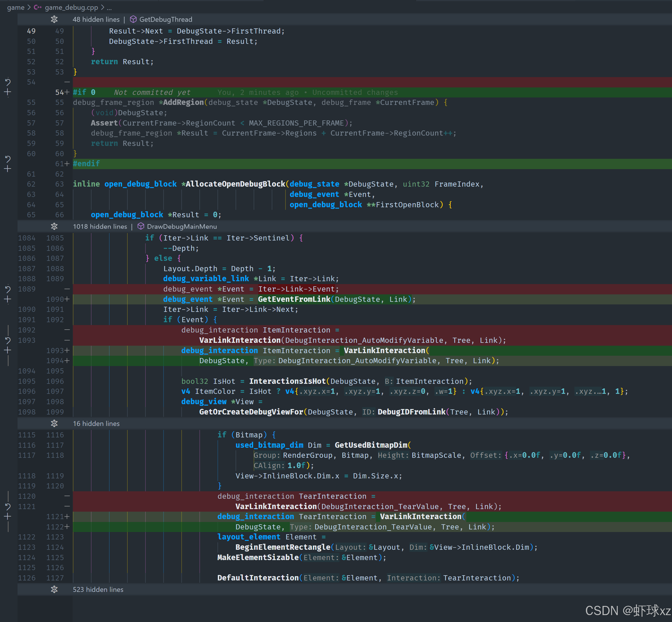Revert the ItemInteraction VarLinkInteraction change
The width and height of the screenshot is (672, 622).
[8, 340]
